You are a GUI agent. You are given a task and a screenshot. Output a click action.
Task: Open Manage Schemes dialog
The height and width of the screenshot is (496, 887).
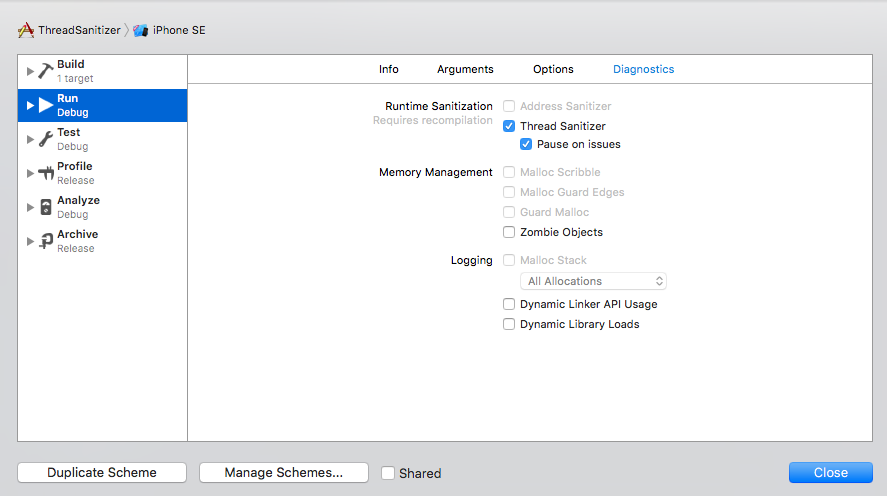tap(283, 473)
